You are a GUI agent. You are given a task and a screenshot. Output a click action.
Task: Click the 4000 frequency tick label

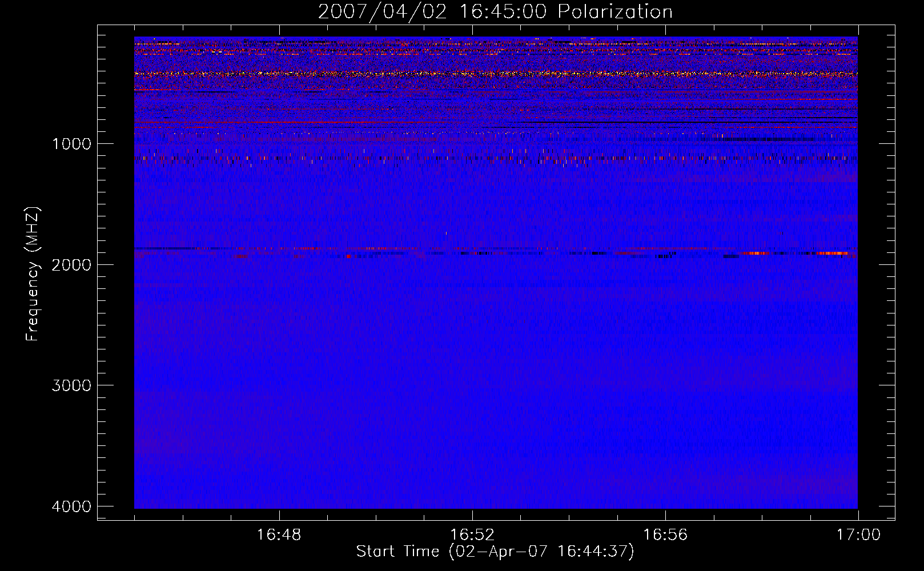point(71,506)
